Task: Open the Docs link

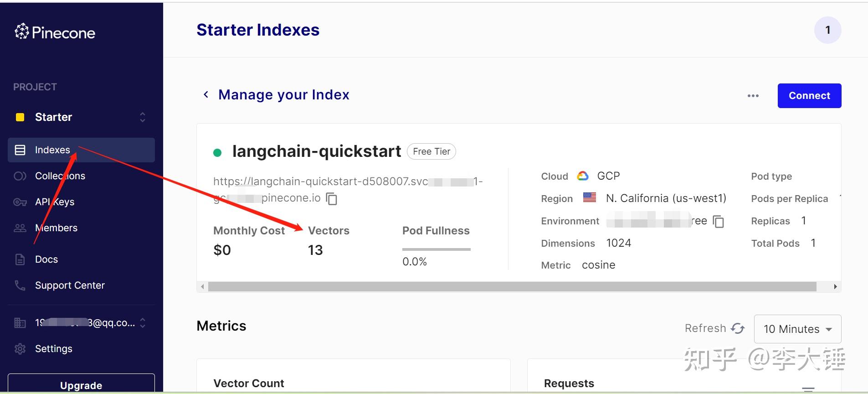Action: coord(46,259)
